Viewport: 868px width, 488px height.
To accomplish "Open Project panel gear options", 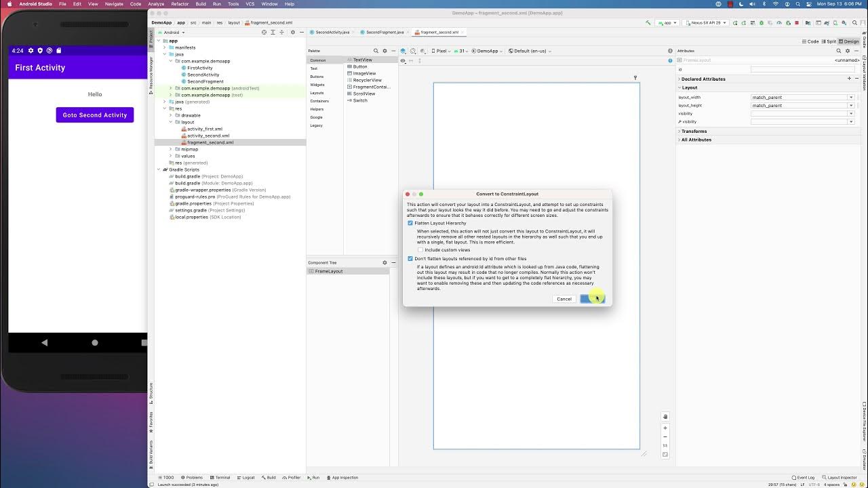I will (x=293, y=32).
